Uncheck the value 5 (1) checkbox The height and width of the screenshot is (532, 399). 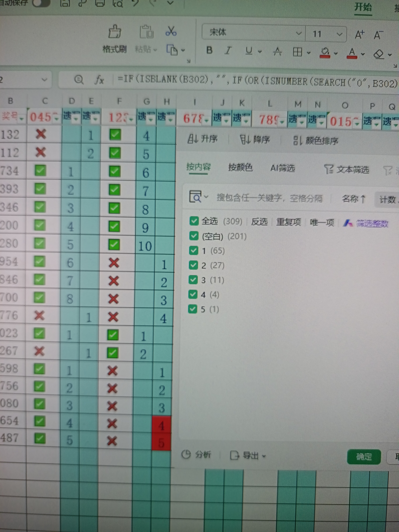pyautogui.click(x=192, y=309)
